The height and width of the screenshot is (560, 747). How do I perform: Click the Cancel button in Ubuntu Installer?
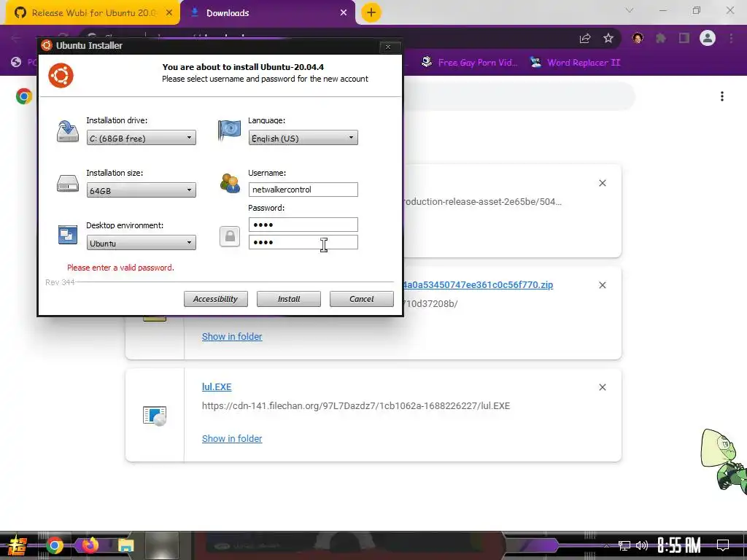tap(362, 299)
